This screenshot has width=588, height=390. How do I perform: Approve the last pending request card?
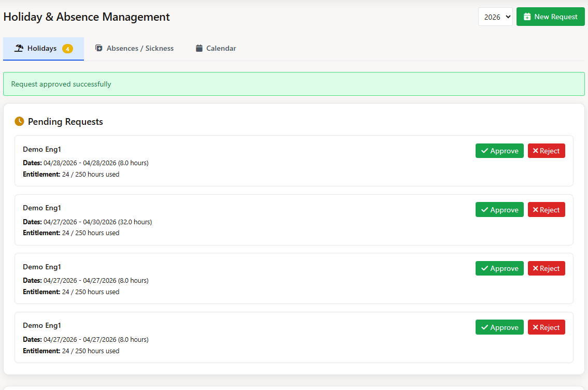(499, 327)
